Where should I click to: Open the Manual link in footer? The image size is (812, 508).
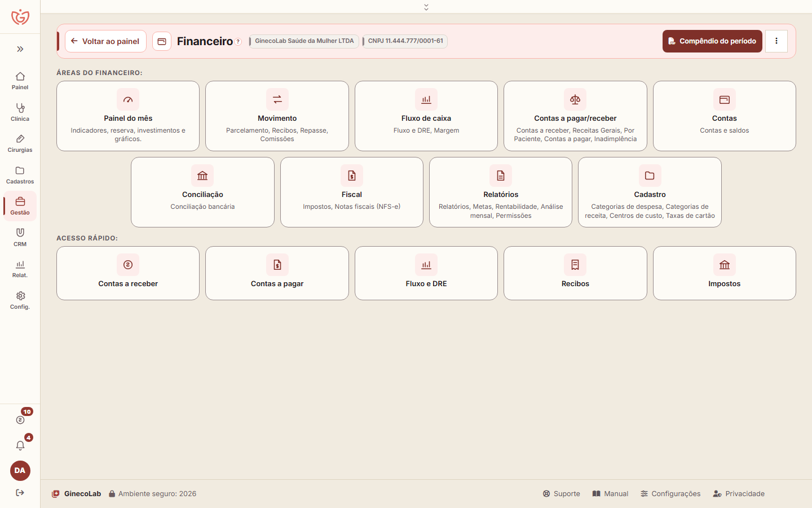pos(610,494)
